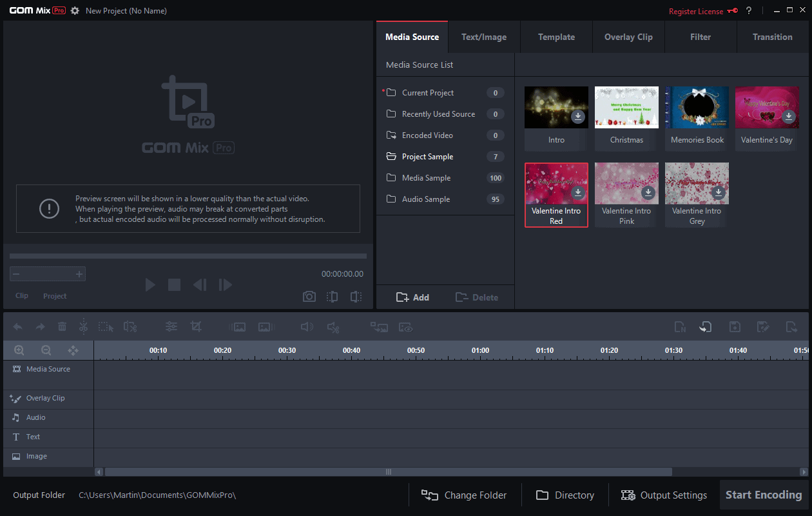Click the timeline horizontal scrollbar
Image resolution: width=812 pixels, height=516 pixels.
click(388, 472)
